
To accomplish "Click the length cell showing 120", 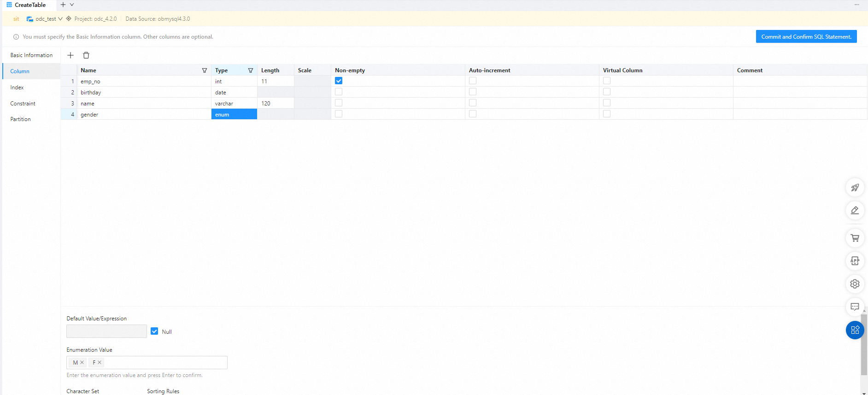I will (276, 103).
